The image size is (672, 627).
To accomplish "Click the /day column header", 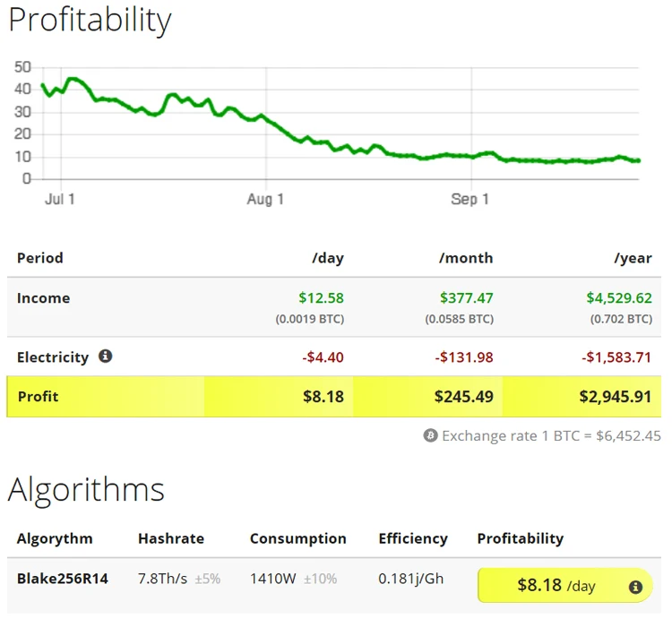I will [327, 258].
